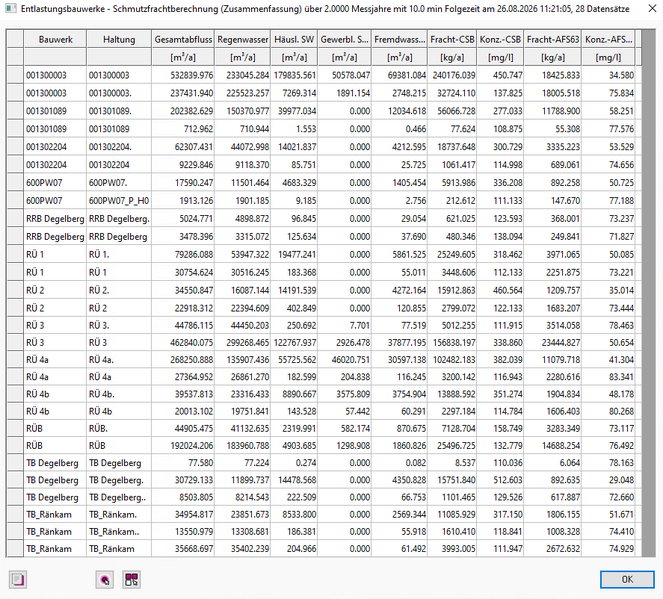The width and height of the screenshot is (663, 599).
Task: Click the [kg/a] unit cell under Fracht-CSB
Action: tap(452, 57)
